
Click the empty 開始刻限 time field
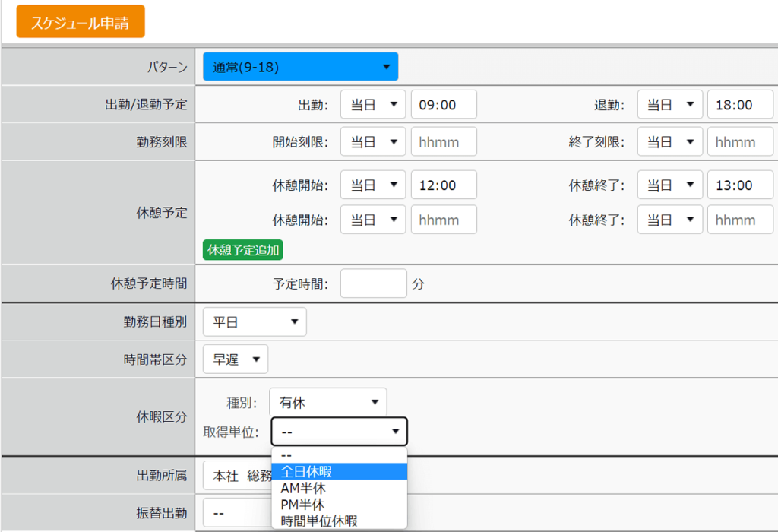[444, 142]
